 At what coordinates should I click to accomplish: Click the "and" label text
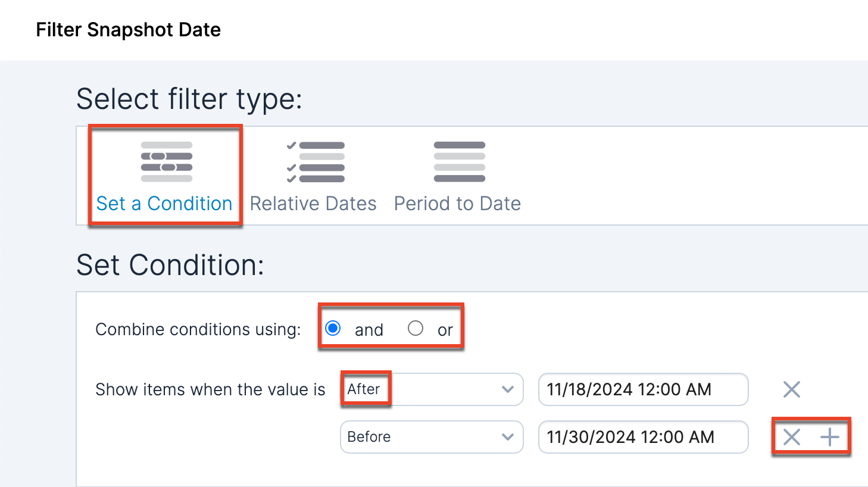click(x=369, y=330)
